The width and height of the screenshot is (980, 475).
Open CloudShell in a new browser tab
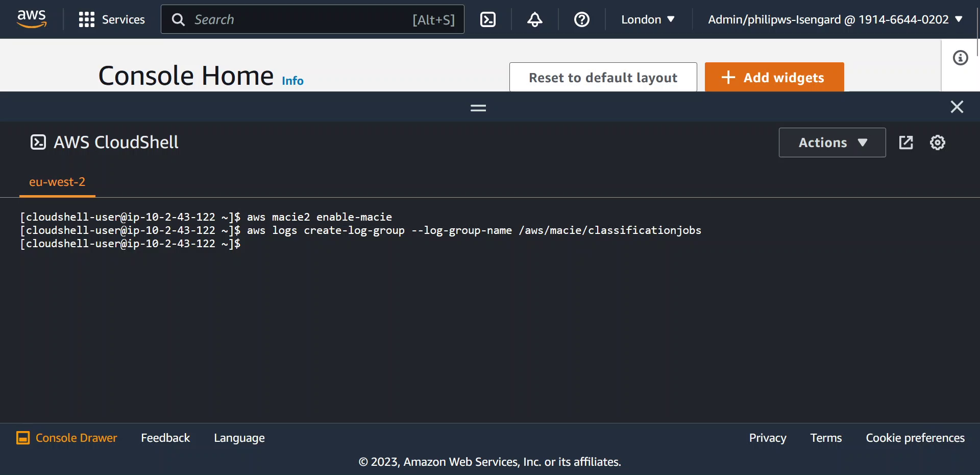tap(906, 142)
